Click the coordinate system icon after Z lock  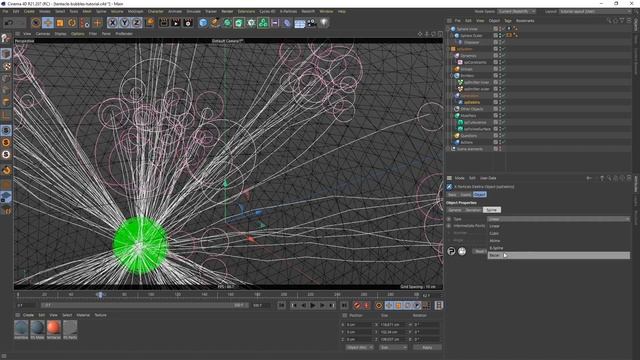pos(150,23)
